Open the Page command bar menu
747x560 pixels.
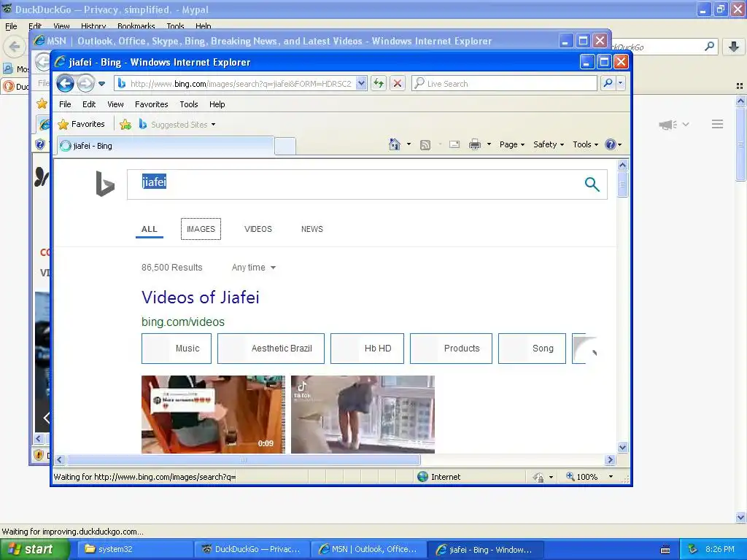click(x=512, y=144)
